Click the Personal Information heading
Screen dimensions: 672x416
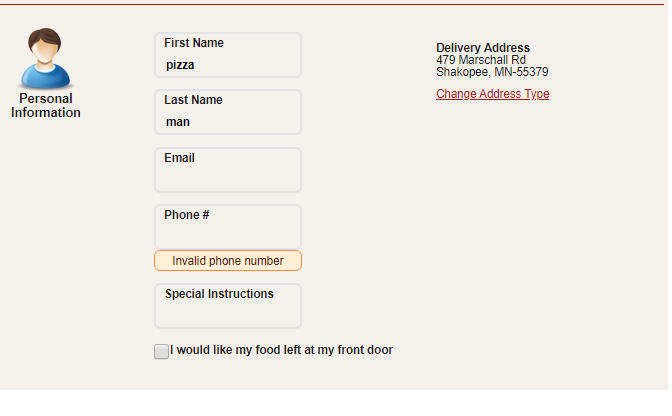pyautogui.click(x=46, y=105)
